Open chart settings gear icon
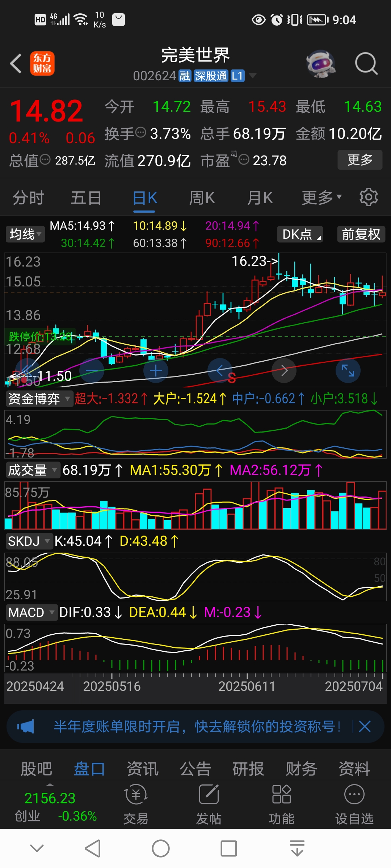The width and height of the screenshot is (391, 868). [369, 197]
